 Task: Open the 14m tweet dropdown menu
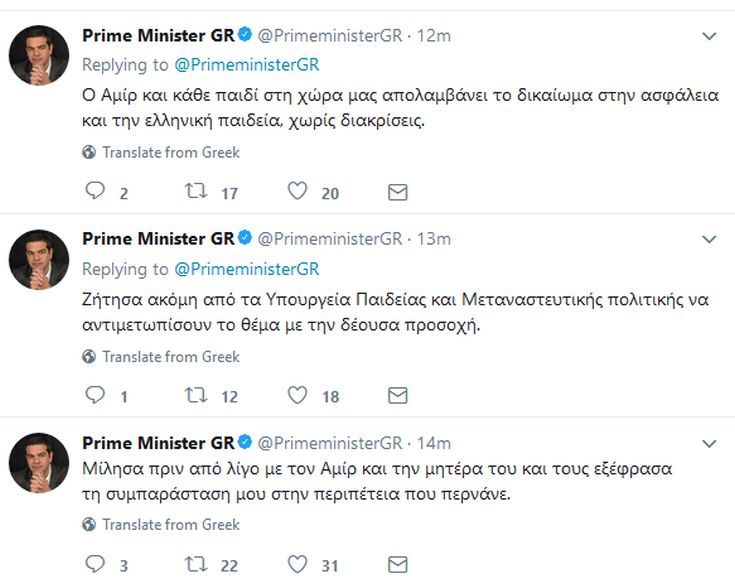tap(709, 443)
